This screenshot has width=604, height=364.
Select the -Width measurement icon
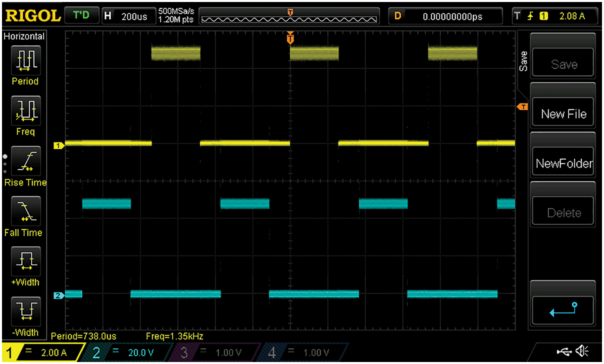point(26,311)
